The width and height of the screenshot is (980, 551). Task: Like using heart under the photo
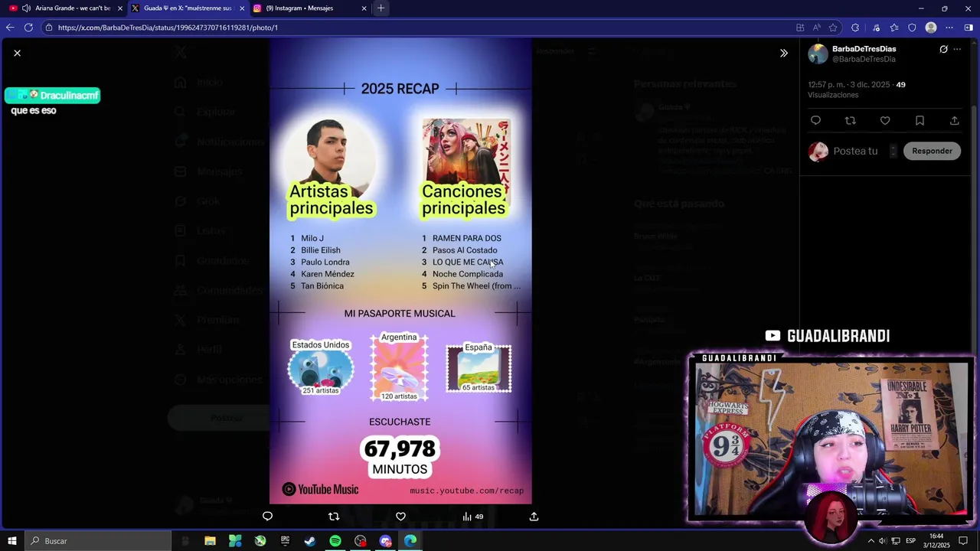400,517
